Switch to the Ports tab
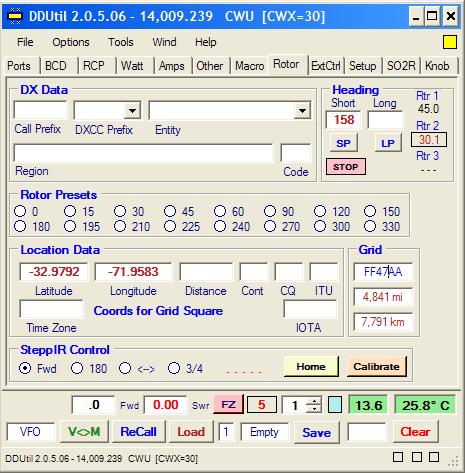 pos(19,66)
